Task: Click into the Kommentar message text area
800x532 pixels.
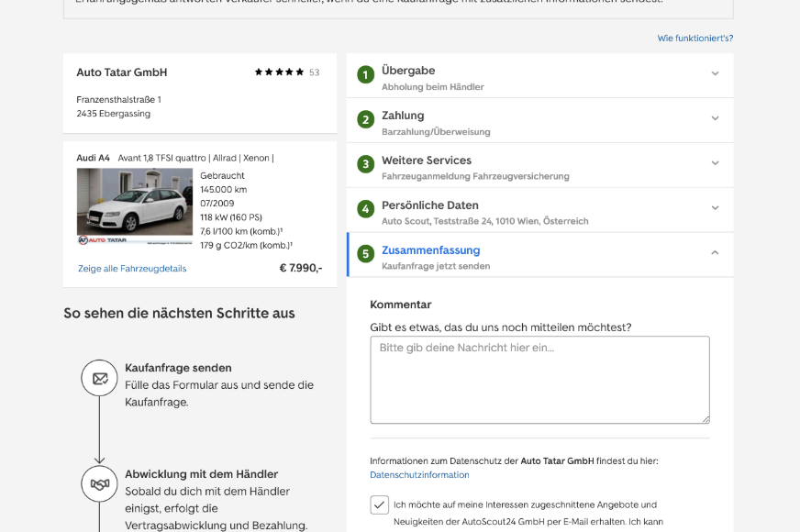Action: click(539, 380)
